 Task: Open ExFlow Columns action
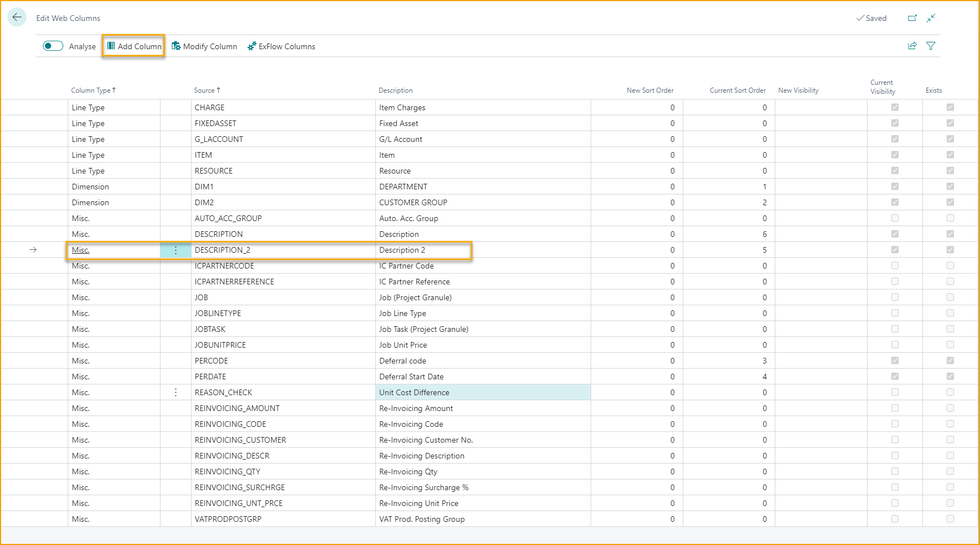281,46
